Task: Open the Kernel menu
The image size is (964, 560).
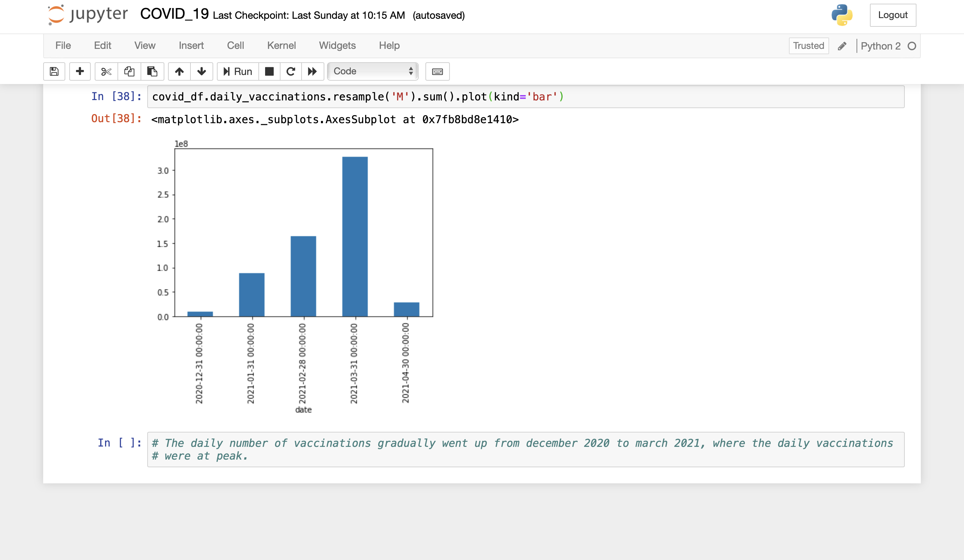Action: [281, 46]
